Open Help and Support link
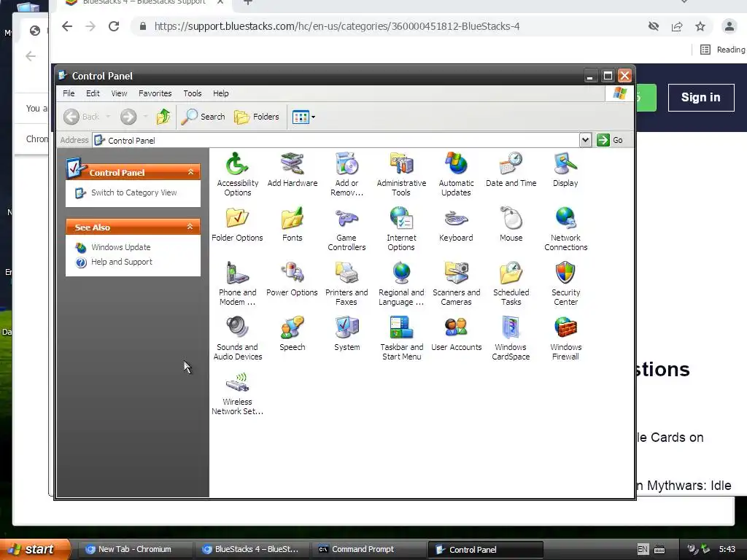The image size is (747, 560). pyautogui.click(x=122, y=262)
